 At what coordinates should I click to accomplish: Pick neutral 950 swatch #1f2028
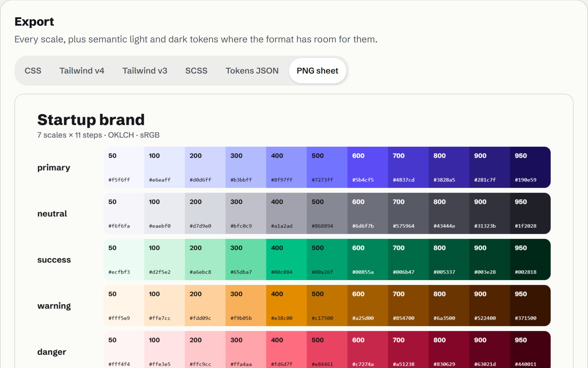(x=530, y=213)
